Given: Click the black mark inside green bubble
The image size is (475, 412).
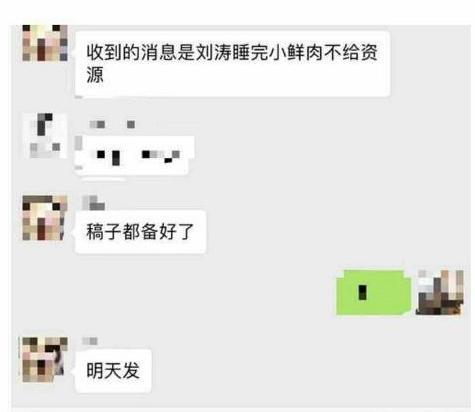Looking at the screenshot, I should (363, 292).
